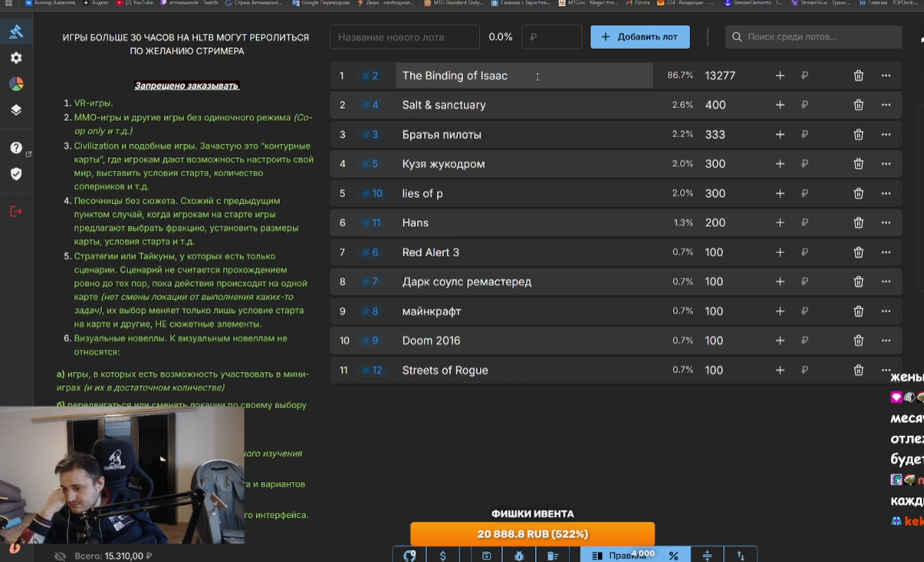Viewport: 924px width, 562px height.
Task: Open the pie chart statistics page
Action: point(16,84)
